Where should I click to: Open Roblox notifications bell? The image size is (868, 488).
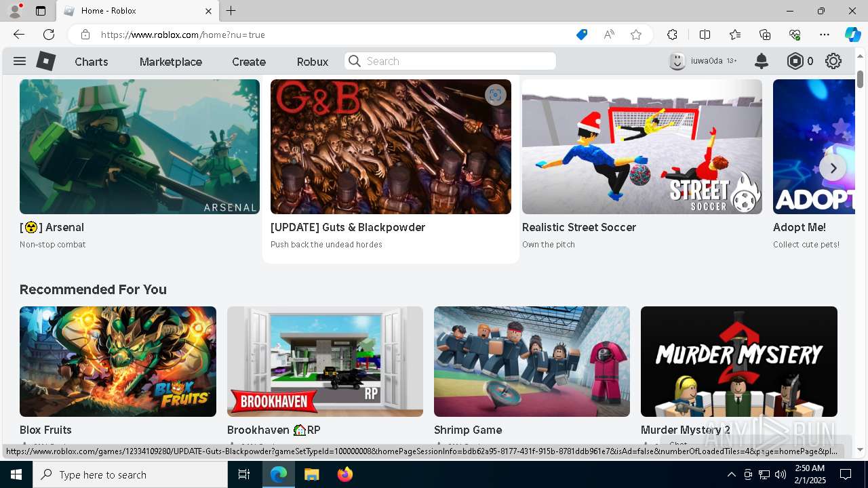tap(762, 61)
